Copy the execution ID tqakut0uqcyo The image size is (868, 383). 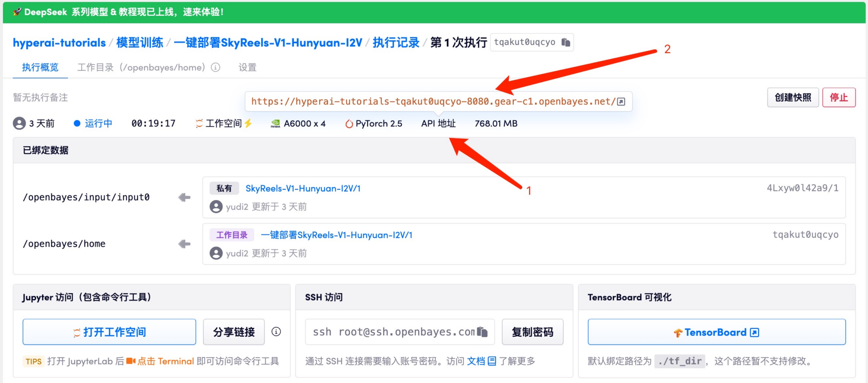click(565, 42)
